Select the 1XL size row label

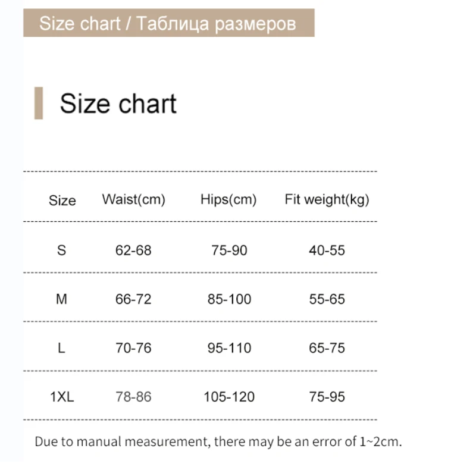pyautogui.click(x=62, y=397)
